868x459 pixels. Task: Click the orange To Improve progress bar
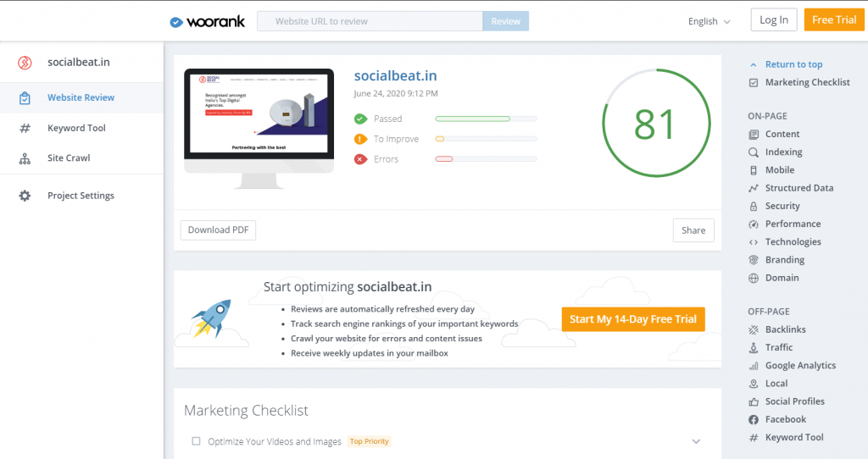tap(486, 140)
